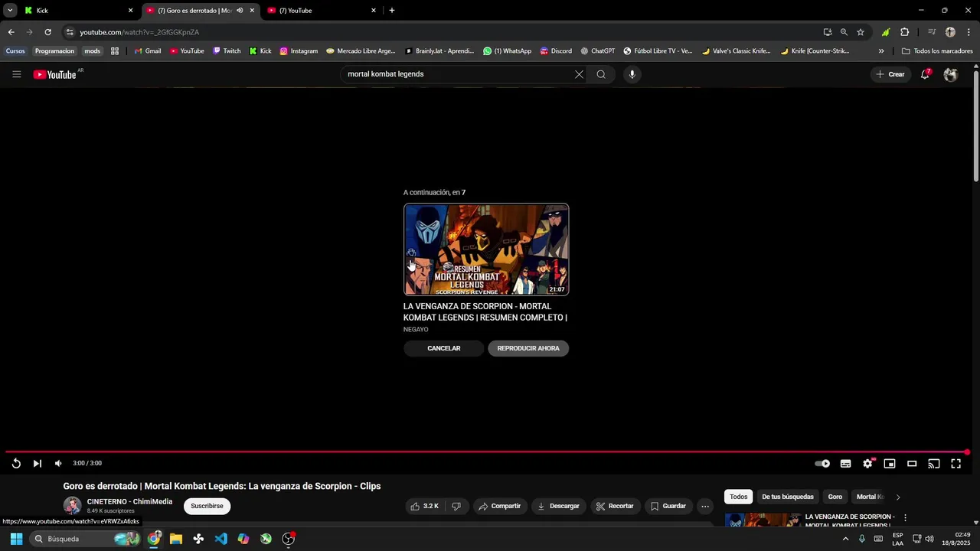
Task: Reload the current page
Action: click(x=47, y=32)
